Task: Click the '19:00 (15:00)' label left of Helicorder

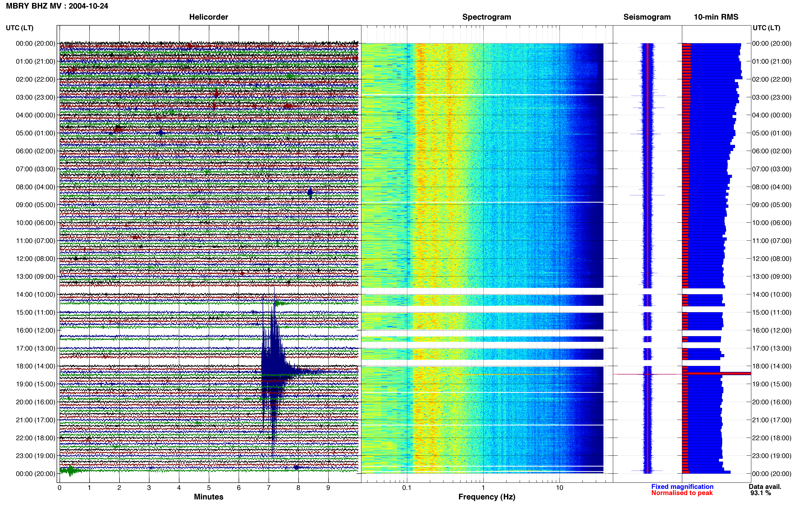Action: [x=36, y=384]
